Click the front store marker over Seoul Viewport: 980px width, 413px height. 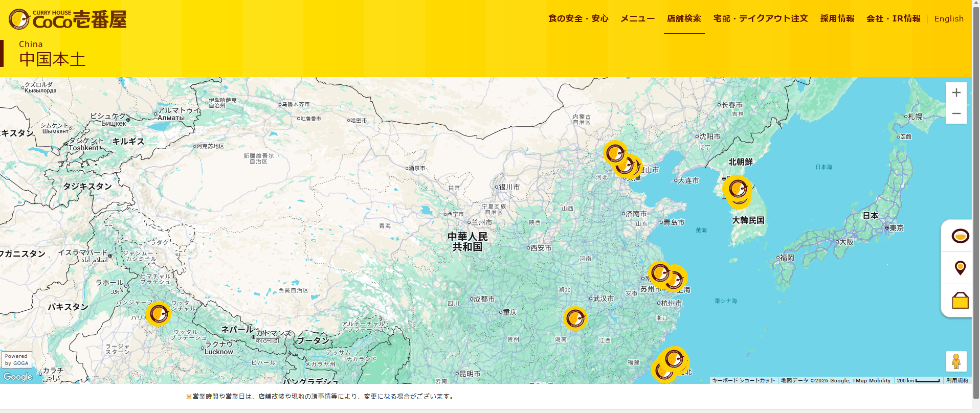[x=737, y=189]
